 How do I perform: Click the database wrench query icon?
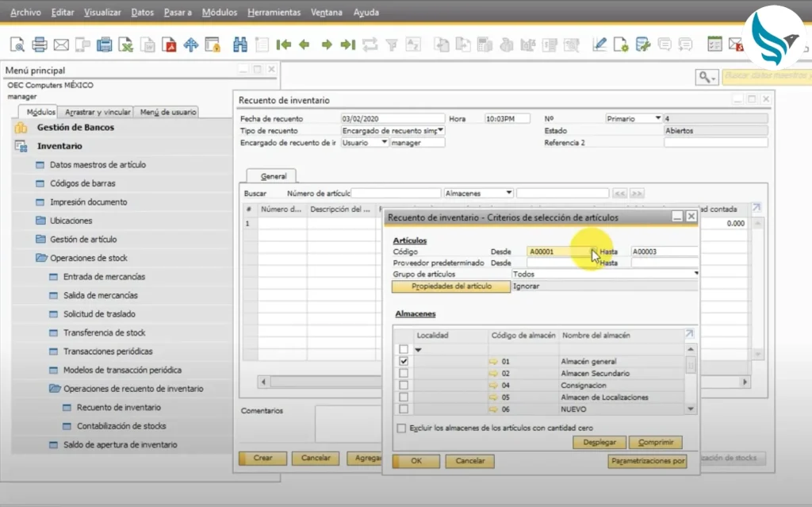tap(642, 44)
